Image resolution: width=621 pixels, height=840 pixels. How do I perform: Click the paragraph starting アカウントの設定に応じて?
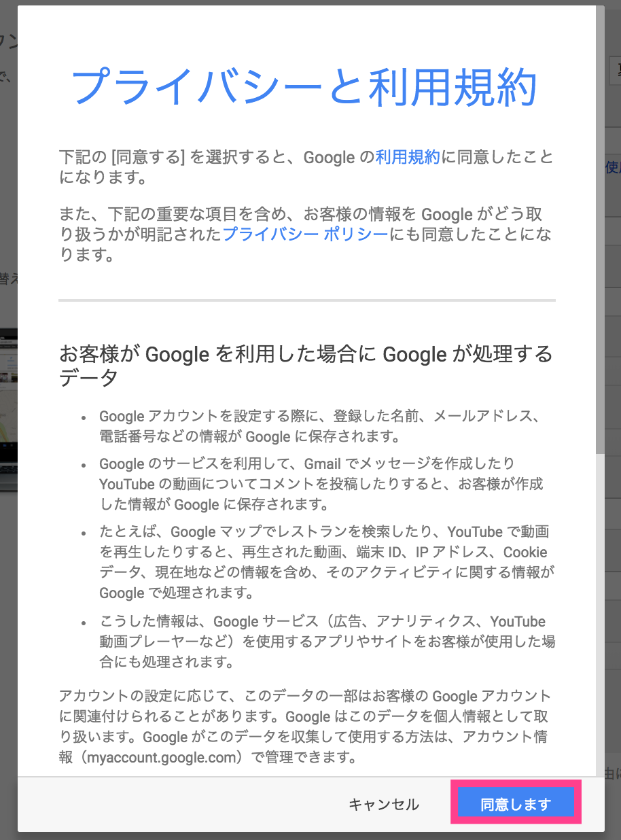[305, 727]
